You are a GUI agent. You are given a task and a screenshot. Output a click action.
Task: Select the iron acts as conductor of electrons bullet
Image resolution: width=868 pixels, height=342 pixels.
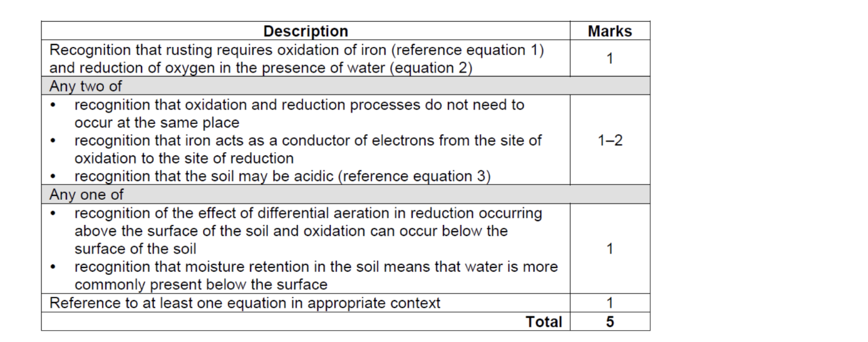307,150
